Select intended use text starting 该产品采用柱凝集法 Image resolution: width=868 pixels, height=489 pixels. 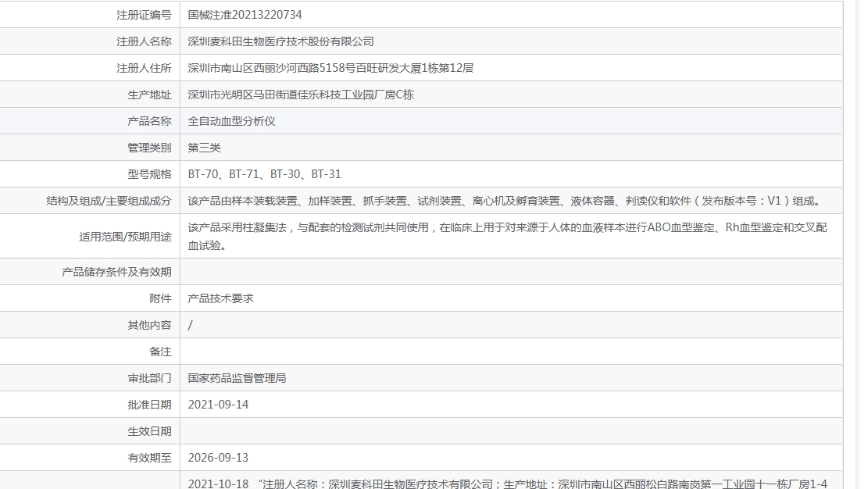click(x=507, y=237)
